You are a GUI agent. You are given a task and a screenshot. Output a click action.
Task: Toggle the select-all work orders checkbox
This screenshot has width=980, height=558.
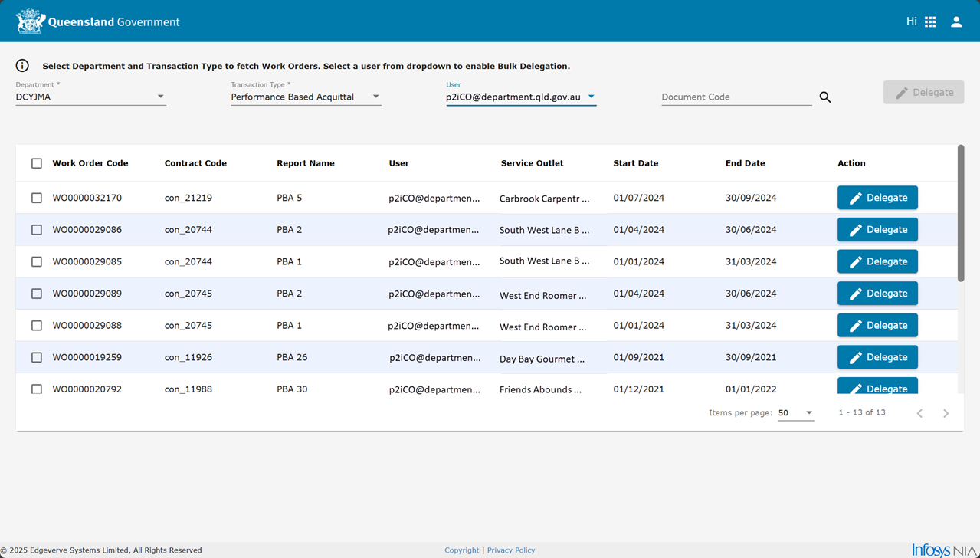[x=37, y=163]
